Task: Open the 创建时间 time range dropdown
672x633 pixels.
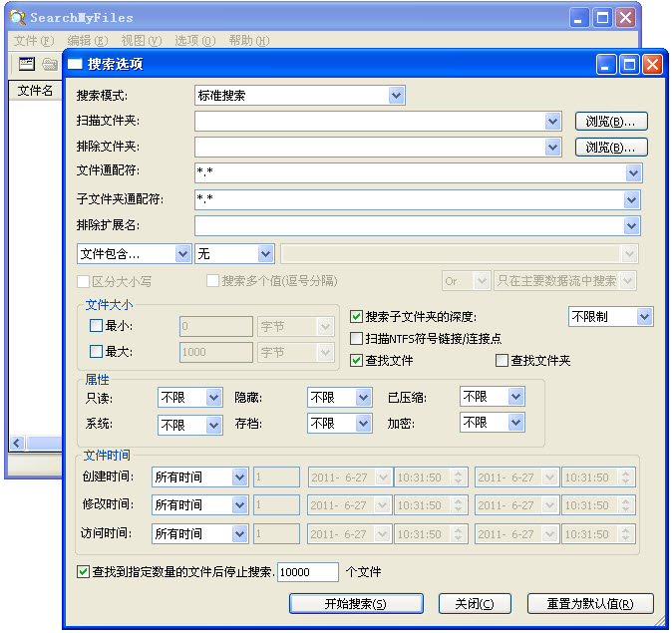Action: tap(240, 477)
